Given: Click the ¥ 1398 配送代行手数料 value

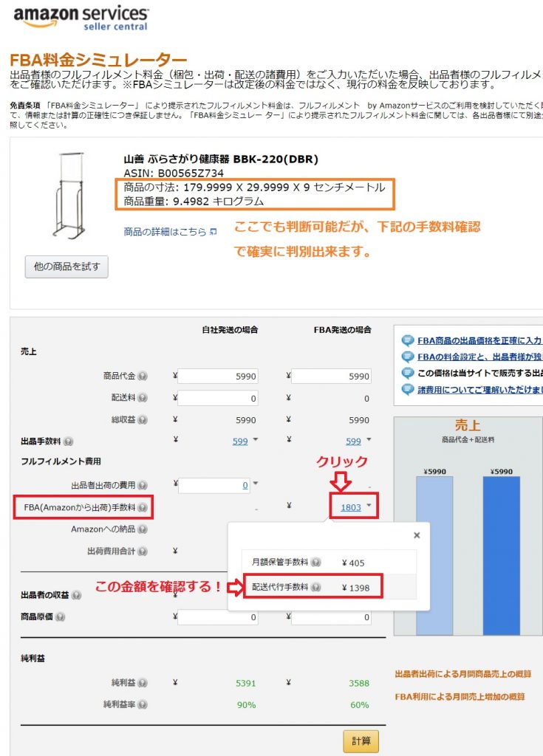Looking at the screenshot, I should 356,588.
